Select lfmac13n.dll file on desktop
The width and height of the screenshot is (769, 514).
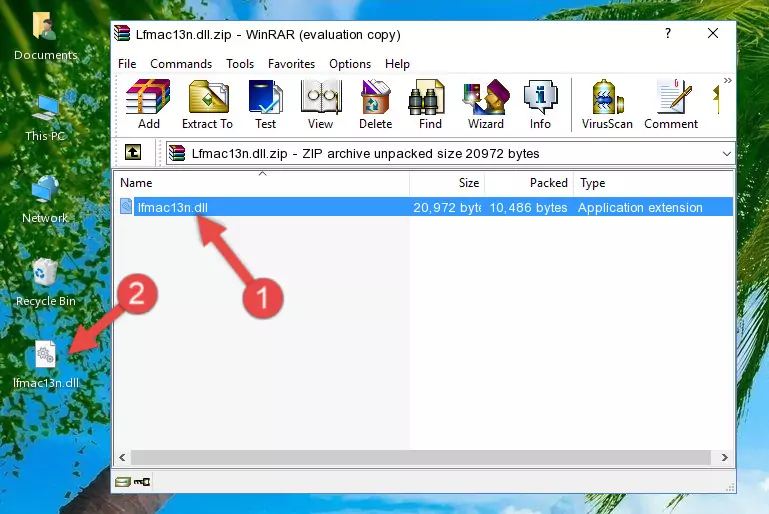(x=46, y=365)
